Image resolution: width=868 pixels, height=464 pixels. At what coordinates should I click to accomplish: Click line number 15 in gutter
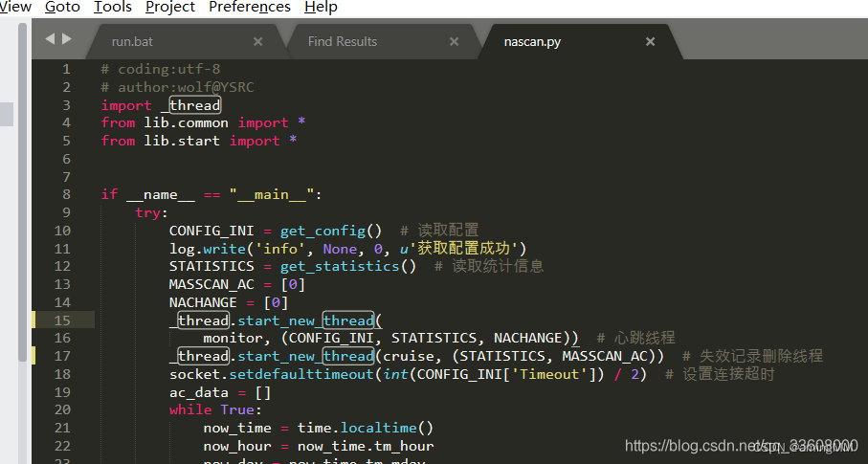62,320
